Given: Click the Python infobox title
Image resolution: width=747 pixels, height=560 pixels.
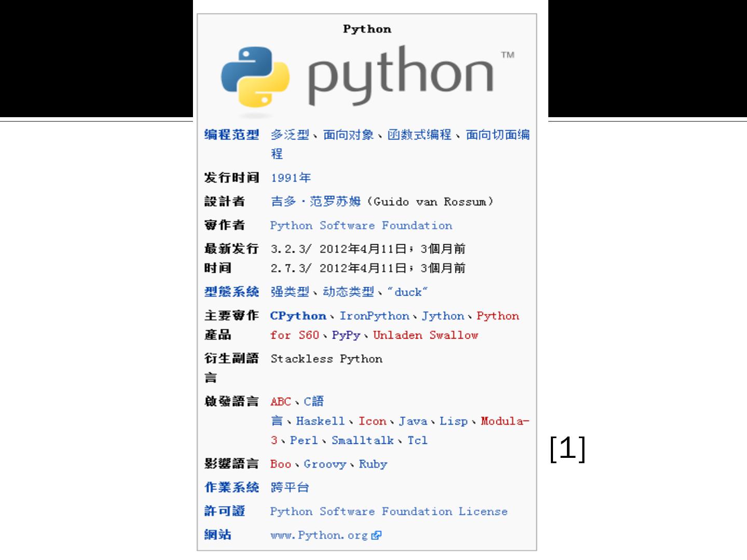Looking at the screenshot, I should (x=367, y=29).
